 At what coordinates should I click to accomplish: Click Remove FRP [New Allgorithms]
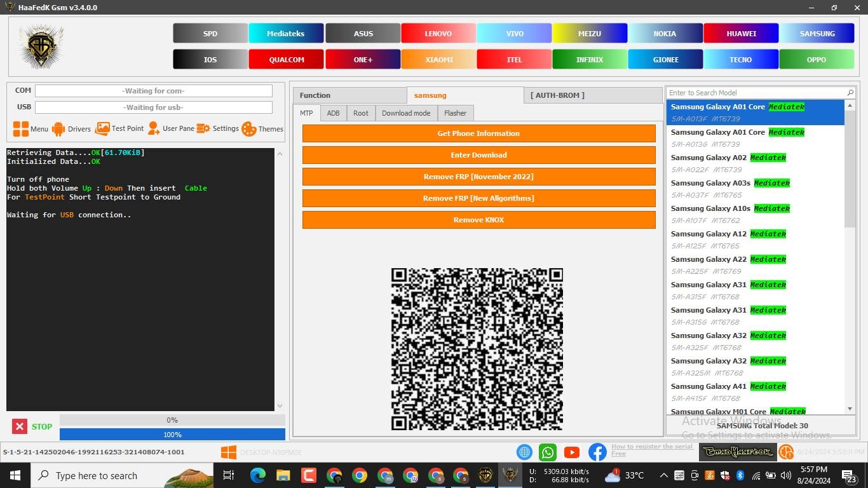(478, 198)
